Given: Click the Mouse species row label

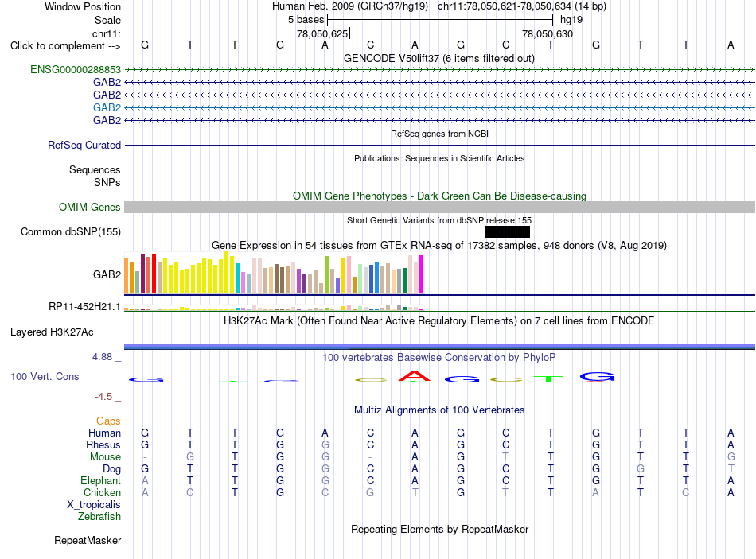Looking at the screenshot, I should [x=105, y=457].
